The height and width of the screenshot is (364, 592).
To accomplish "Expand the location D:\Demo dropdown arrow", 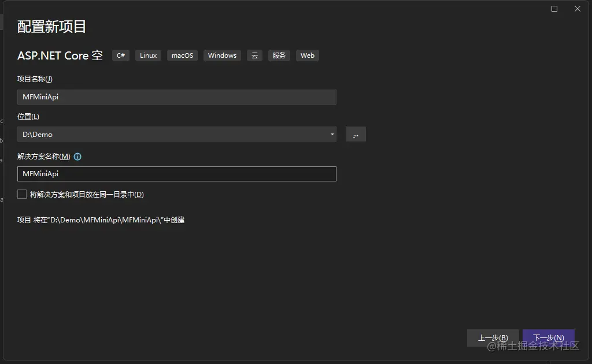I will coord(332,134).
